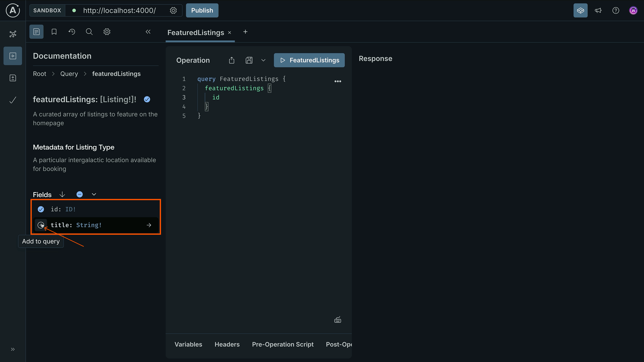Open the Explorer settings gear
The width and height of the screenshot is (644, 362).
coord(106,31)
